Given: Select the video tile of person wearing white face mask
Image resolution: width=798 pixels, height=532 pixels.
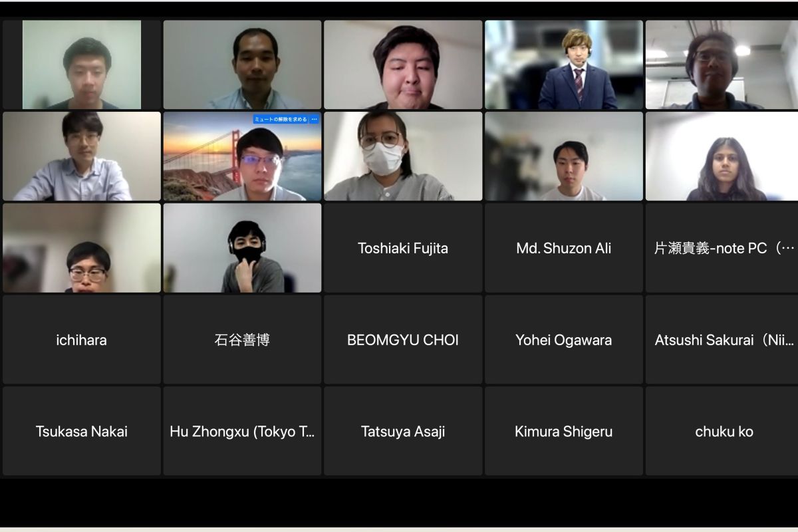Looking at the screenshot, I should point(403,156).
